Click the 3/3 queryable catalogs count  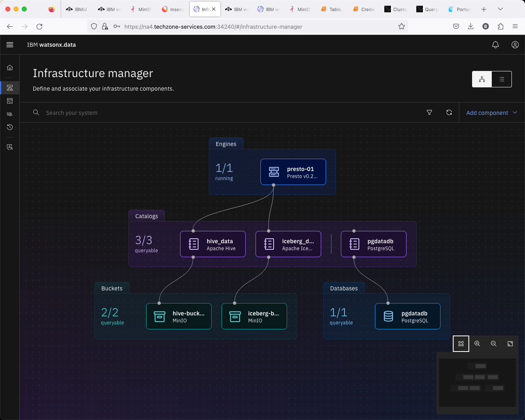pos(146,244)
